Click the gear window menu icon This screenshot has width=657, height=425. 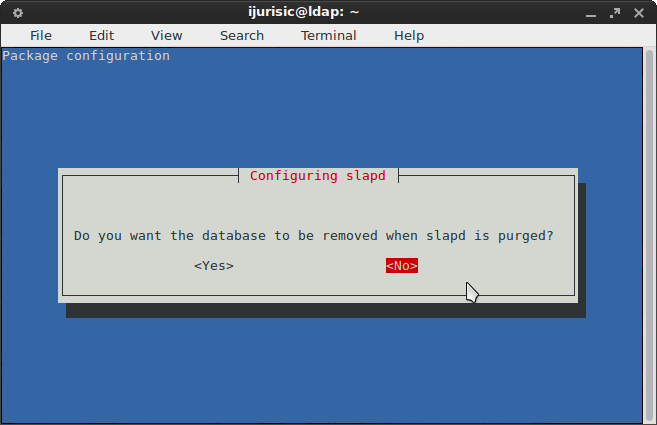18,13
